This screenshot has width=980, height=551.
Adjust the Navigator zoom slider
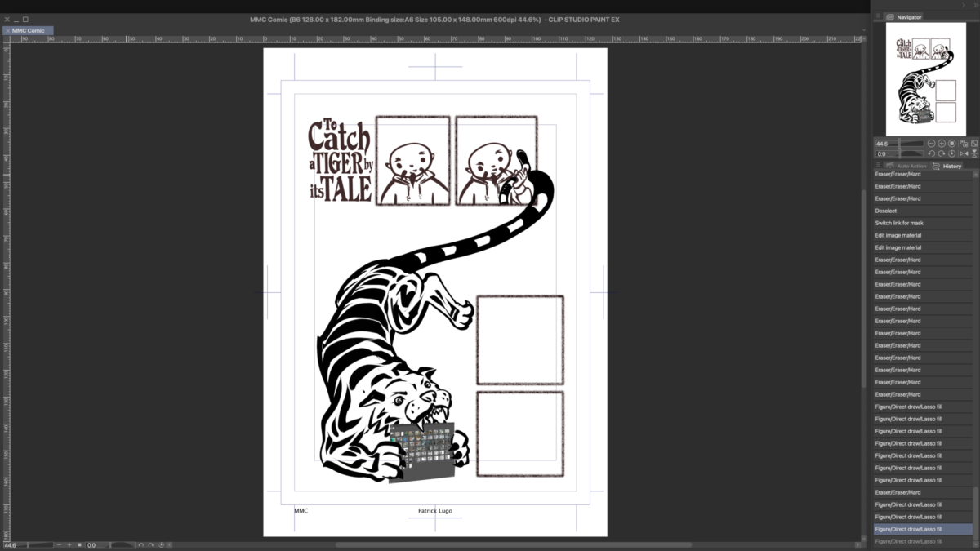point(900,143)
